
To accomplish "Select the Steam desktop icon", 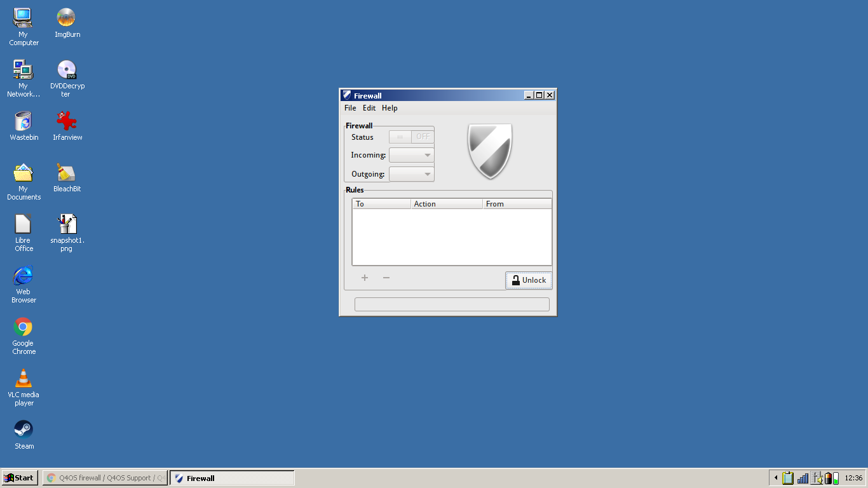I will [24, 430].
